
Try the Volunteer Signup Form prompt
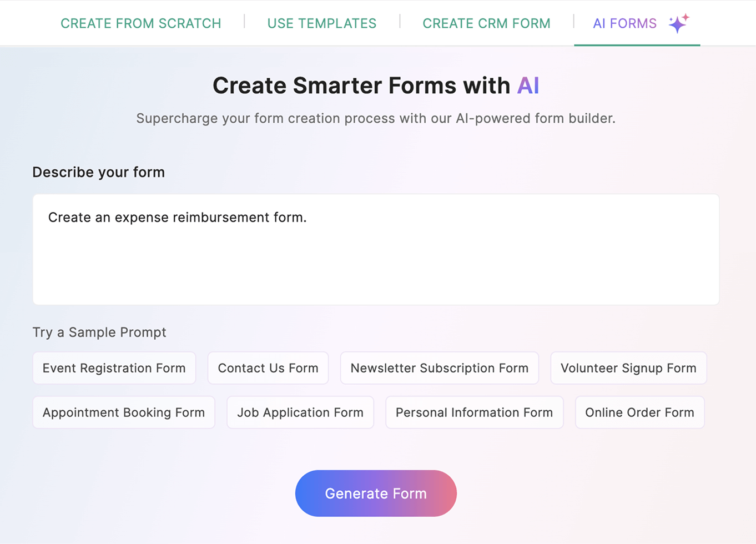(628, 368)
